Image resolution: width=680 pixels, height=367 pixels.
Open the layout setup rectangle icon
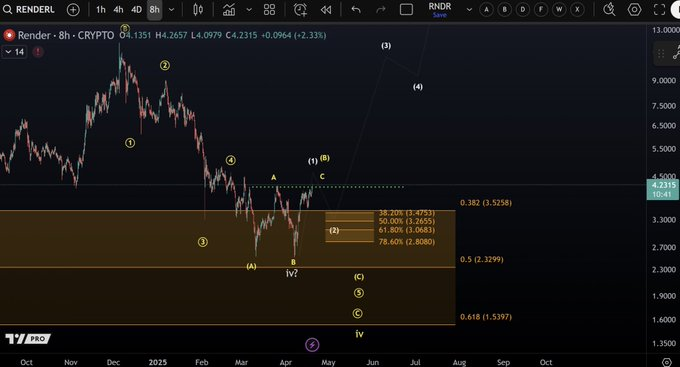[406, 10]
